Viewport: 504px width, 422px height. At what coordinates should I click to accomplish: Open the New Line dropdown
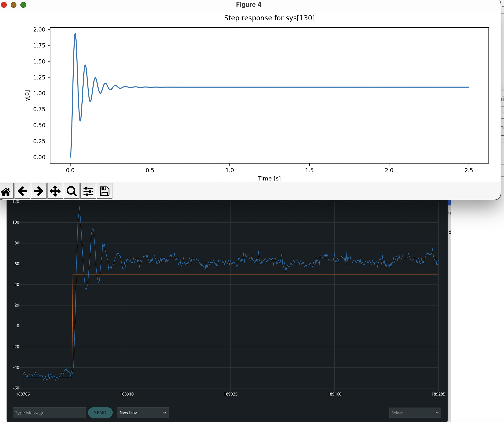coord(142,413)
